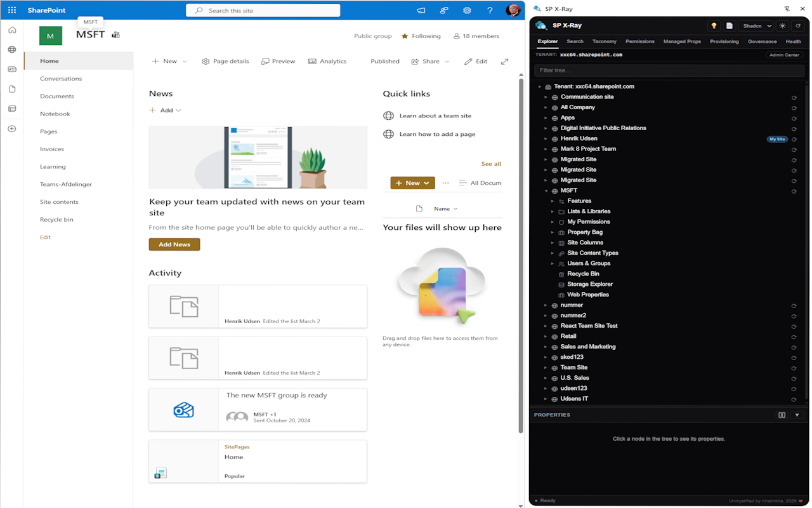
Task: Click the Home icon in the app bar
Action: 12,30
